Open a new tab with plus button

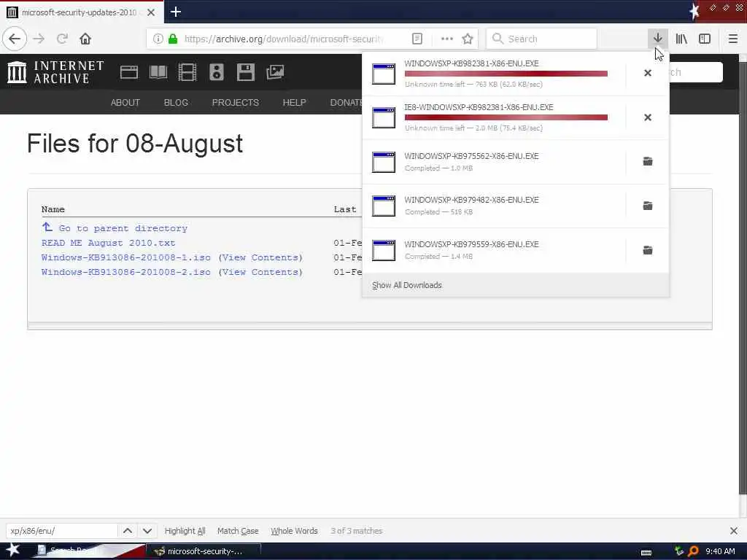[x=175, y=12]
